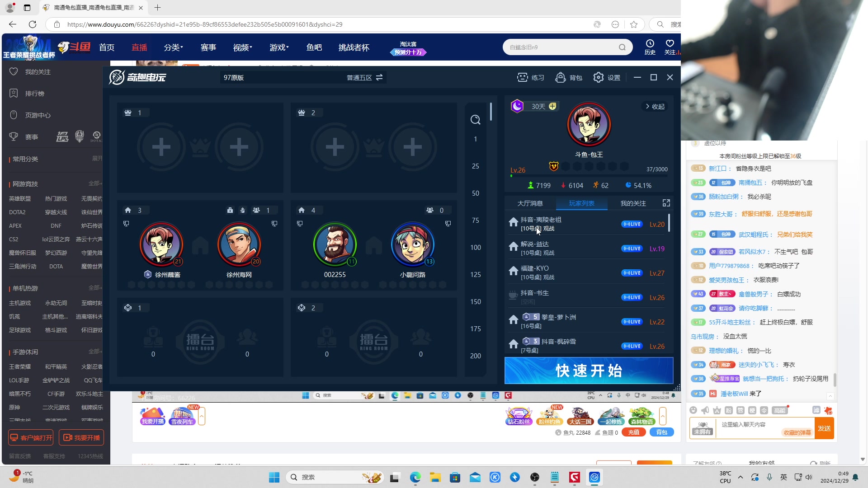Open 视频 dropdown in Douyu nav

pyautogui.click(x=243, y=47)
